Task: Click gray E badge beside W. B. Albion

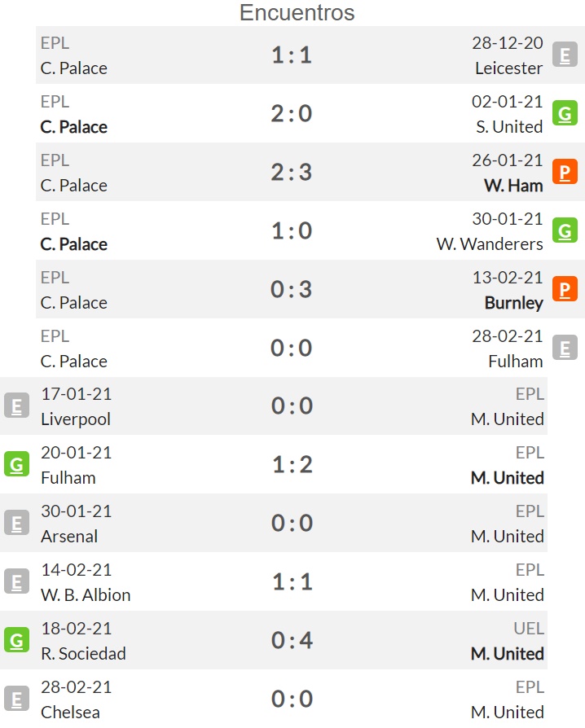Action: click(17, 581)
